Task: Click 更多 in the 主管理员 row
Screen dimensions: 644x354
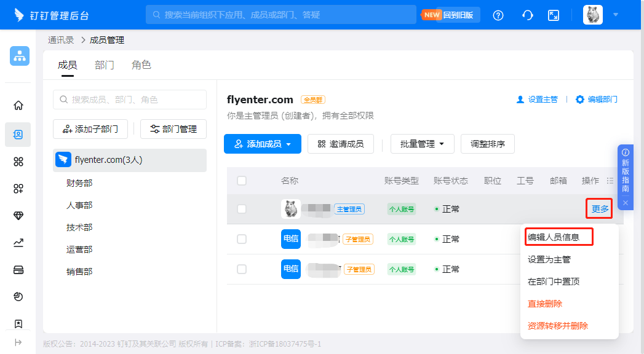Action: 599,209
